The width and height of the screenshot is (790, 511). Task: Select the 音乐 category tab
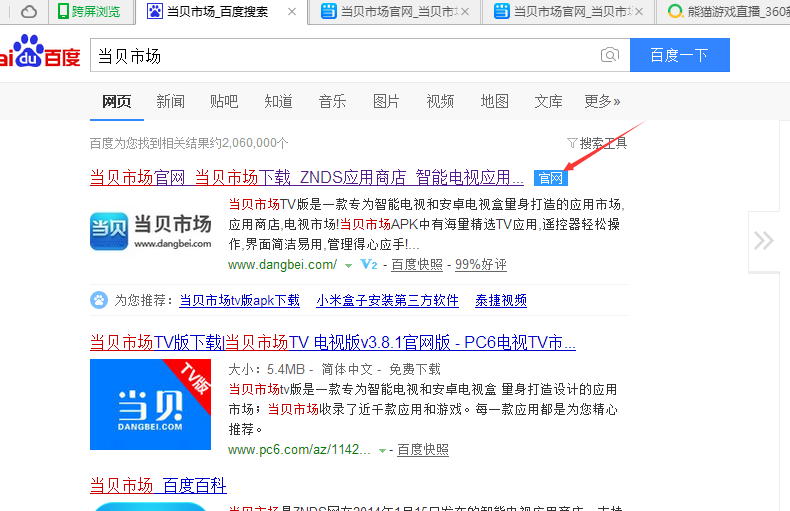(332, 101)
